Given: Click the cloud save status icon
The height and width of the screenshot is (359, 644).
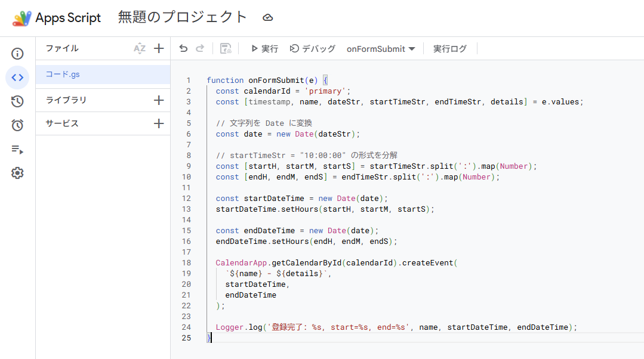Looking at the screenshot, I should 268,18.
